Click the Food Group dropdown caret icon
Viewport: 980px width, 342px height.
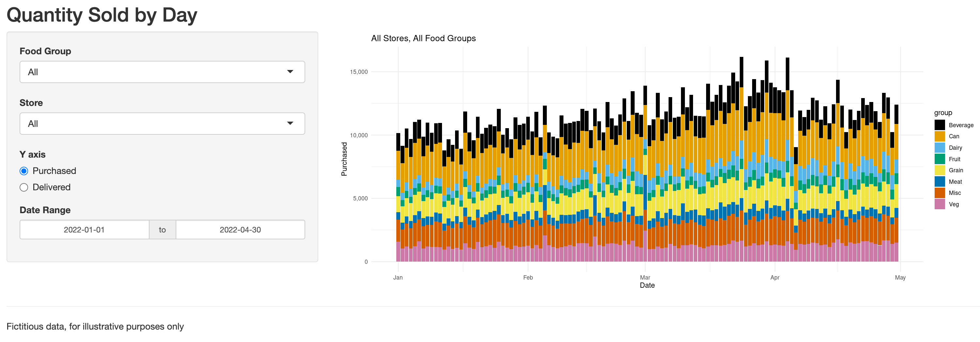[290, 72]
